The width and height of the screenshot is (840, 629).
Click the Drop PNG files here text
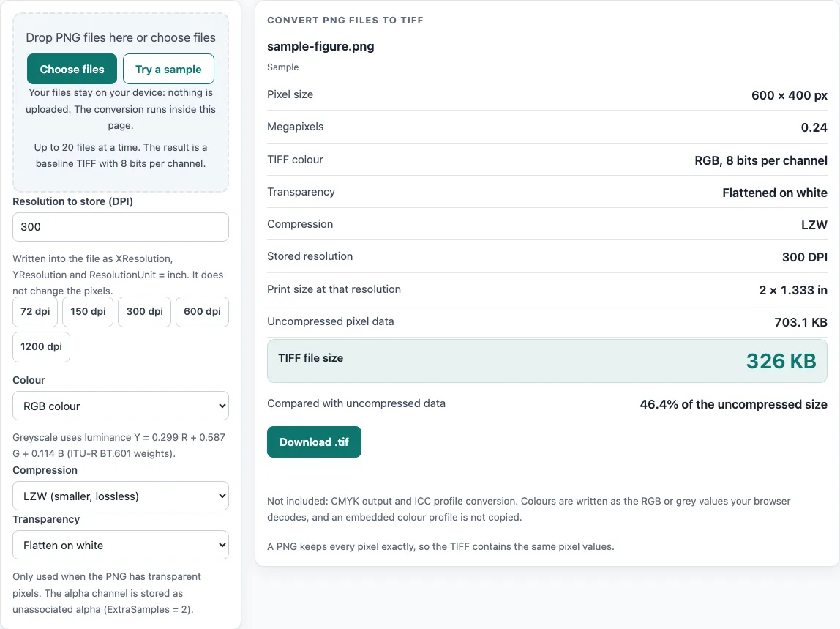[121, 37]
